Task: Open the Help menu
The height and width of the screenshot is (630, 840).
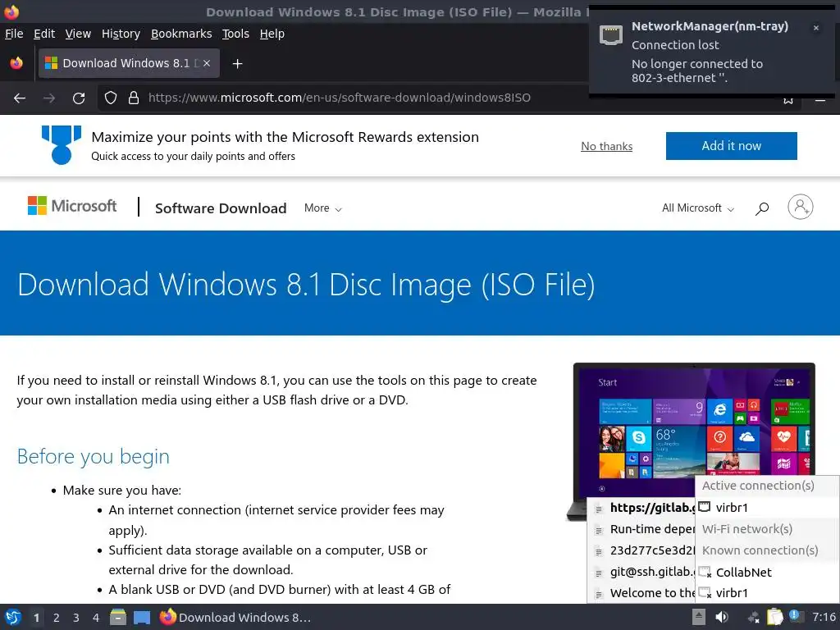Action: pyautogui.click(x=272, y=34)
